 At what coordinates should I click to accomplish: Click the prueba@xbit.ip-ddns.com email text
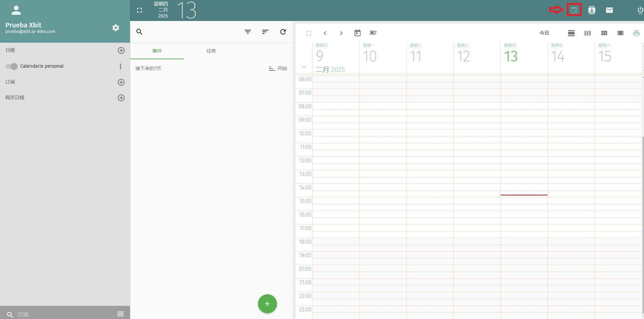click(x=30, y=31)
